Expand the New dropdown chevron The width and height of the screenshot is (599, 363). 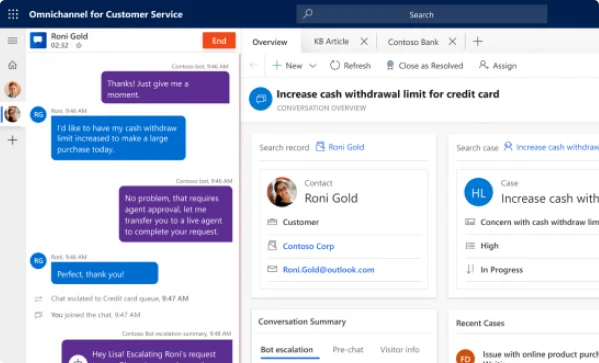[313, 66]
